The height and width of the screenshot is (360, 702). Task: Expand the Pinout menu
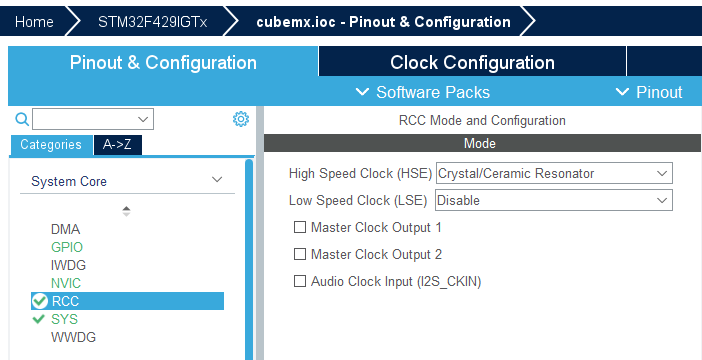tap(649, 92)
